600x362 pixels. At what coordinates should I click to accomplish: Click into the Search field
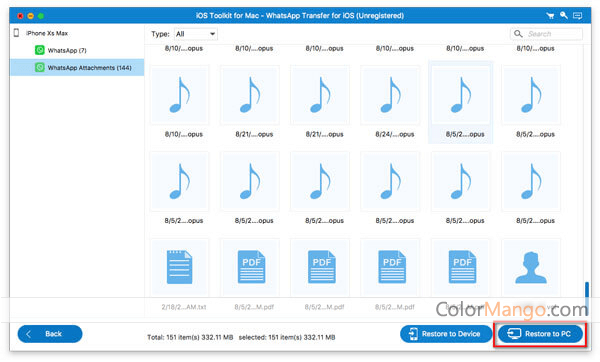pos(546,34)
